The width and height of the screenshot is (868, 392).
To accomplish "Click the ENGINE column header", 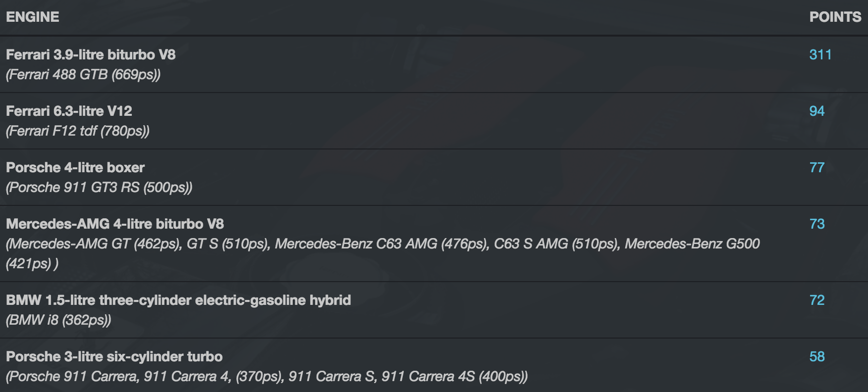I will [x=33, y=17].
